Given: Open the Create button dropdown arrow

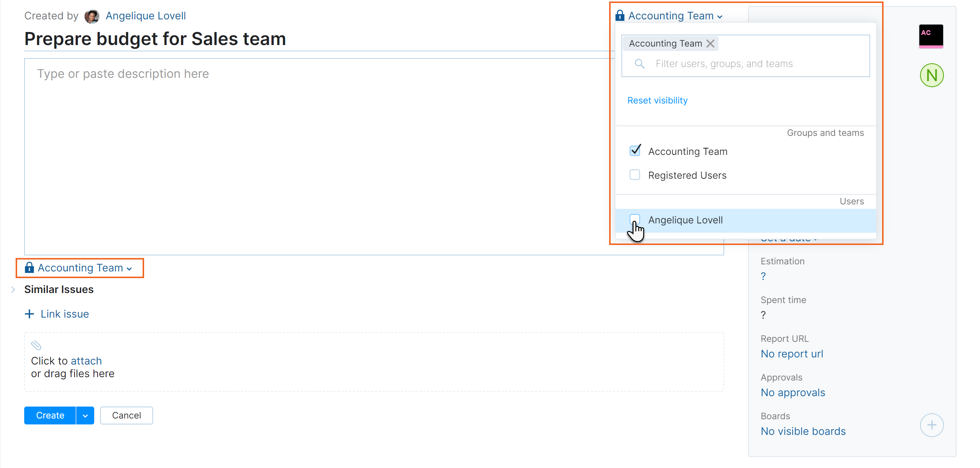Looking at the screenshot, I should (x=85, y=416).
